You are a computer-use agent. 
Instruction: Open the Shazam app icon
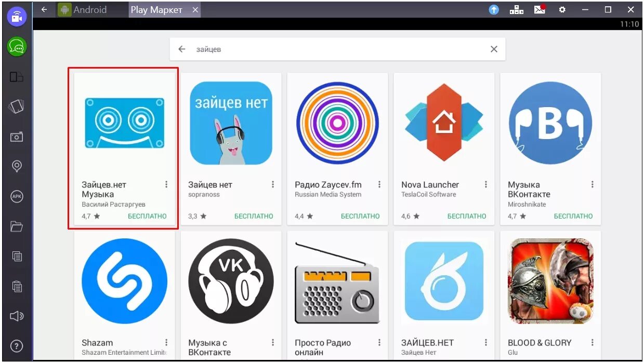[x=124, y=281]
